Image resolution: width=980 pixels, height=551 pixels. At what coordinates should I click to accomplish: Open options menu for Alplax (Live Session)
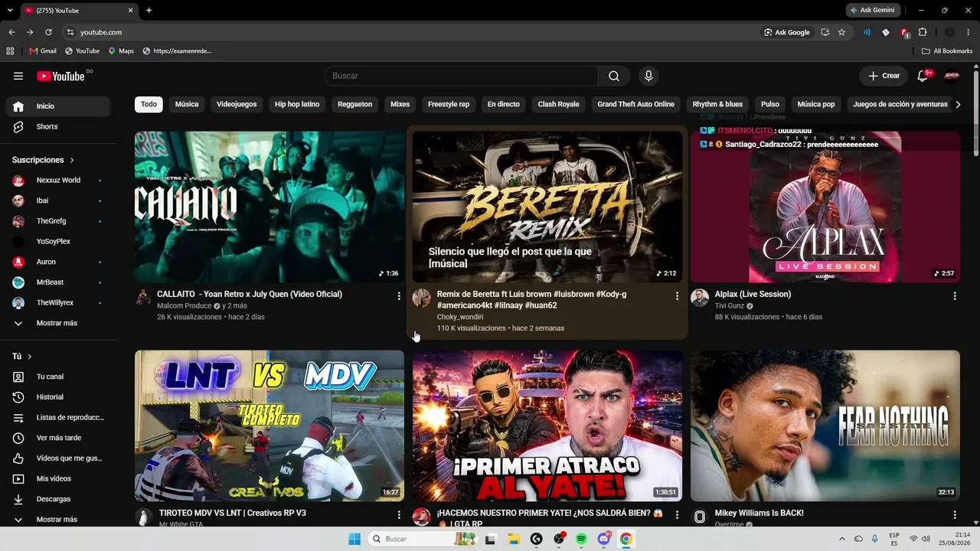pyautogui.click(x=955, y=295)
